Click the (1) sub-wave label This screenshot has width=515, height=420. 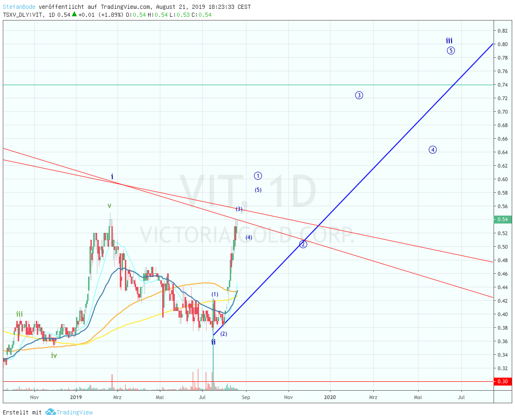pyautogui.click(x=215, y=294)
